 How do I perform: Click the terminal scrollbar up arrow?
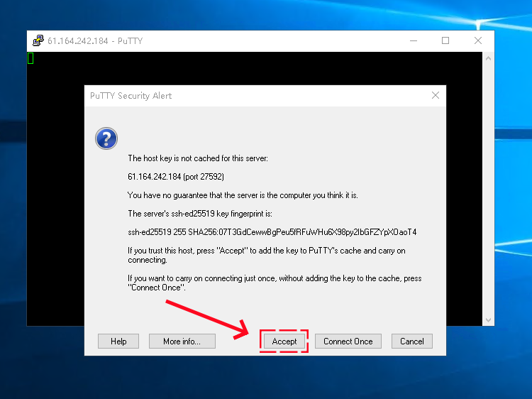(488, 58)
